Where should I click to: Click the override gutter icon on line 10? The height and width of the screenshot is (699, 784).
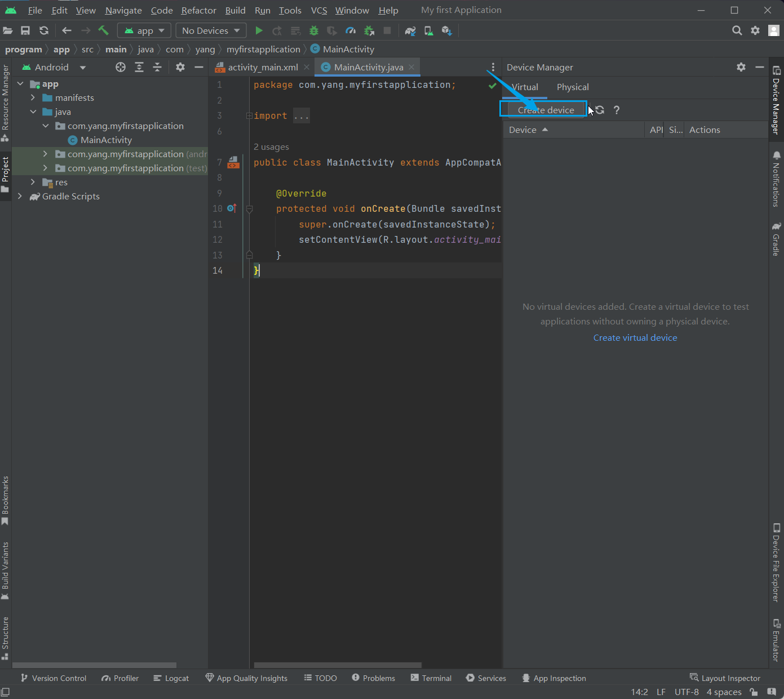point(232,208)
